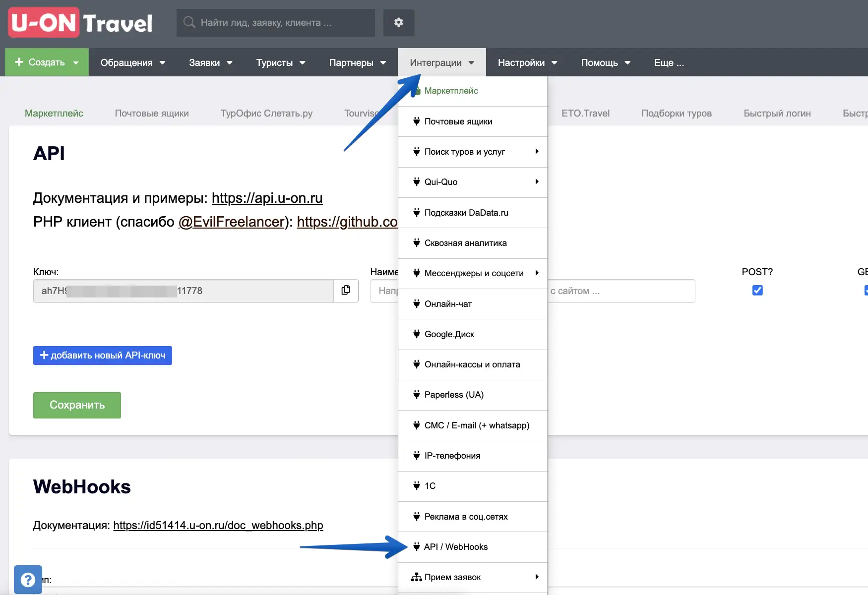
Task: Switch to the Почтовые ящики tab
Action: [152, 114]
